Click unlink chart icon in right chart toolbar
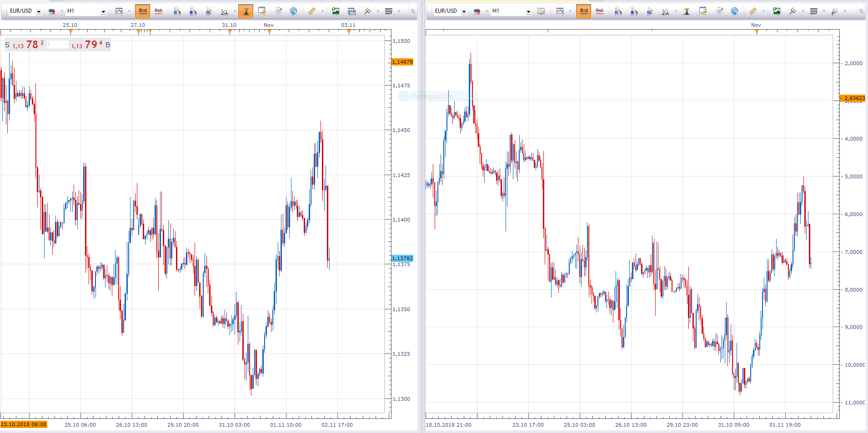868x433 pixels. [477, 11]
